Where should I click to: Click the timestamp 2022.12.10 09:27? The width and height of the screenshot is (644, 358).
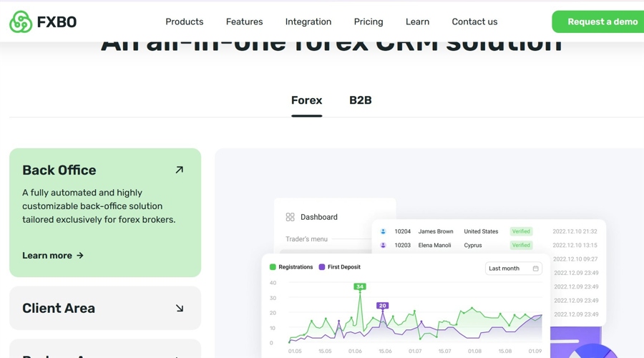(575, 259)
